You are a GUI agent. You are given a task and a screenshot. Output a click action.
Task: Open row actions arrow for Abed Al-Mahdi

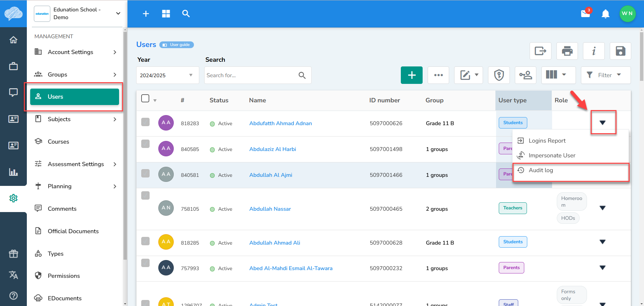(x=602, y=268)
